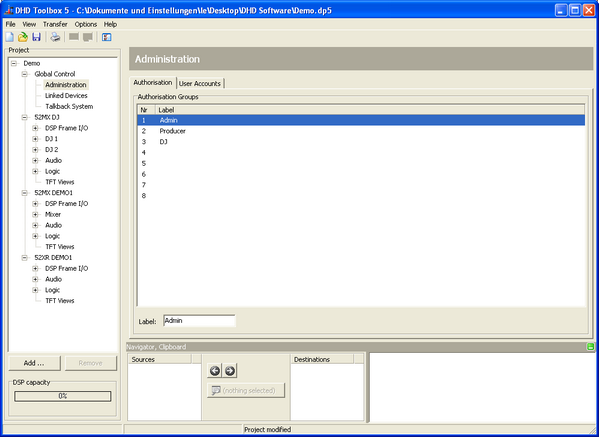
Task: Click the green icon on Navigator bar
Action: tap(590, 347)
